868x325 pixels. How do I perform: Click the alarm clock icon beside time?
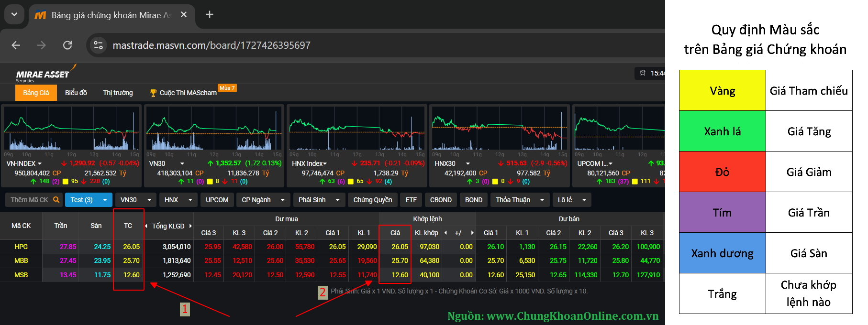click(643, 73)
